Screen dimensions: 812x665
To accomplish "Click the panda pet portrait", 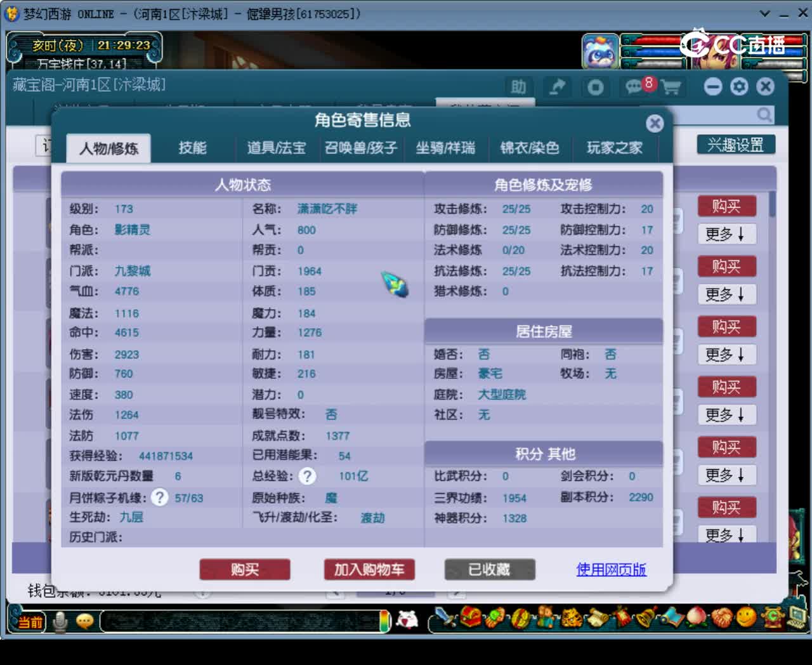I will pos(600,51).
